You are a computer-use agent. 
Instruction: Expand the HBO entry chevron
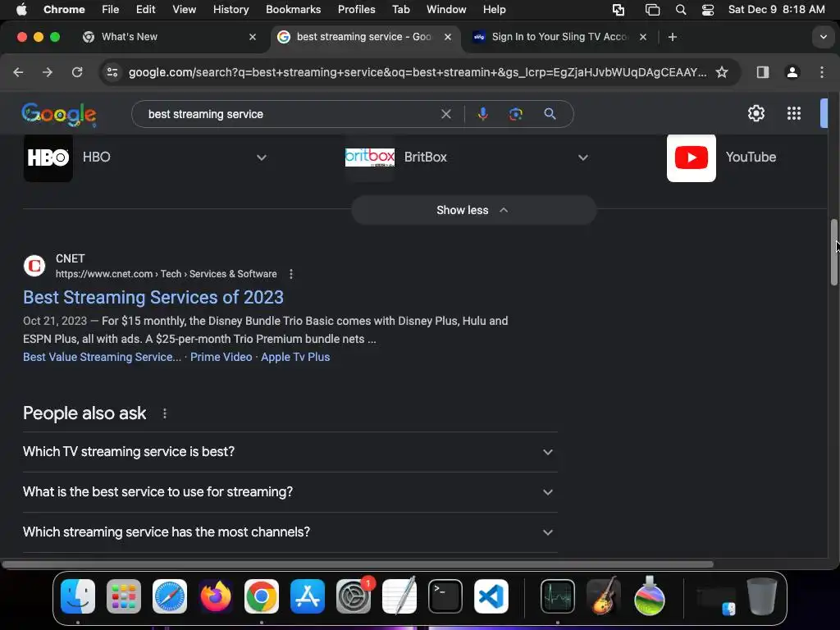(x=262, y=157)
